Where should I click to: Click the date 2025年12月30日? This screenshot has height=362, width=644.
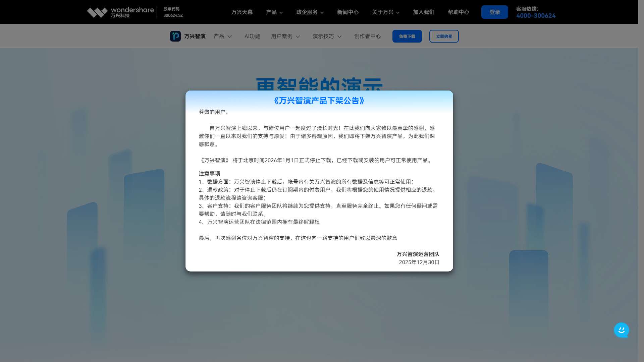(x=419, y=262)
